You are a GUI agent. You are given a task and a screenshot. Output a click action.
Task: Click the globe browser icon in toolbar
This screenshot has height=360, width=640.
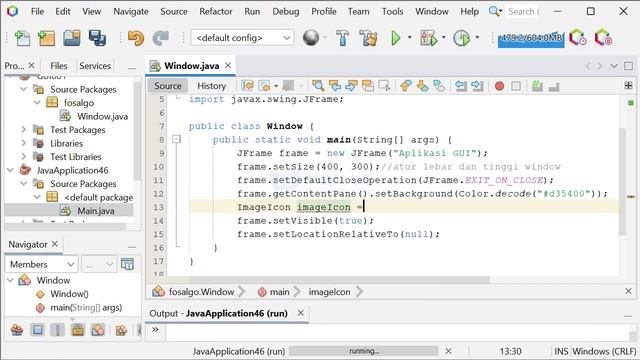coord(311,38)
